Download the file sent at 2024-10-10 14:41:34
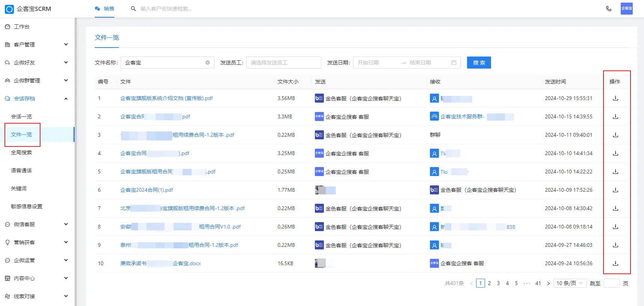The height and width of the screenshot is (306, 644). point(615,153)
